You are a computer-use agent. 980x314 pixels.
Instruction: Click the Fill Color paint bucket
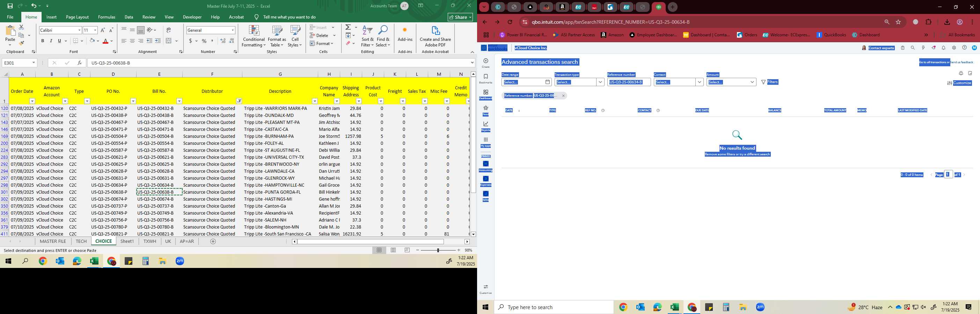(x=92, y=41)
